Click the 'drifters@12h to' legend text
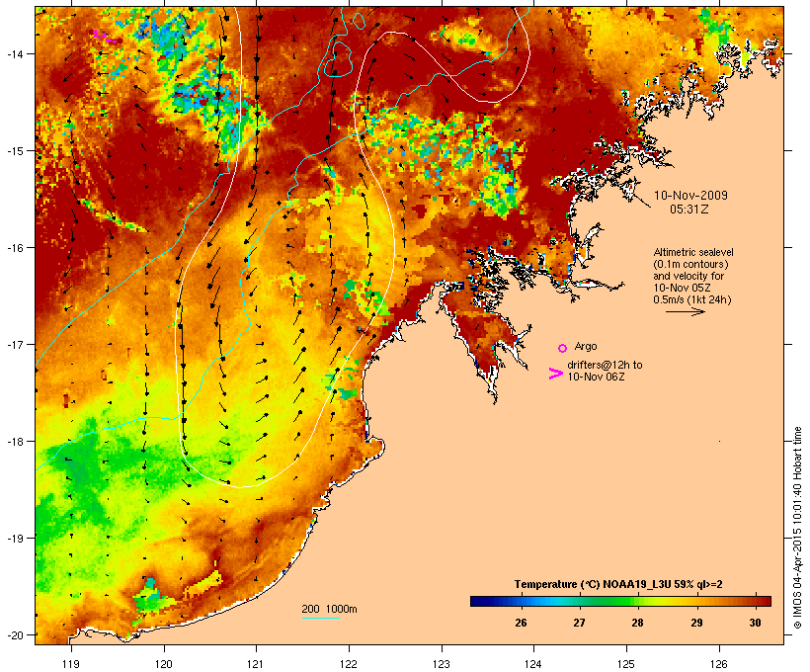 pyautogui.click(x=605, y=365)
